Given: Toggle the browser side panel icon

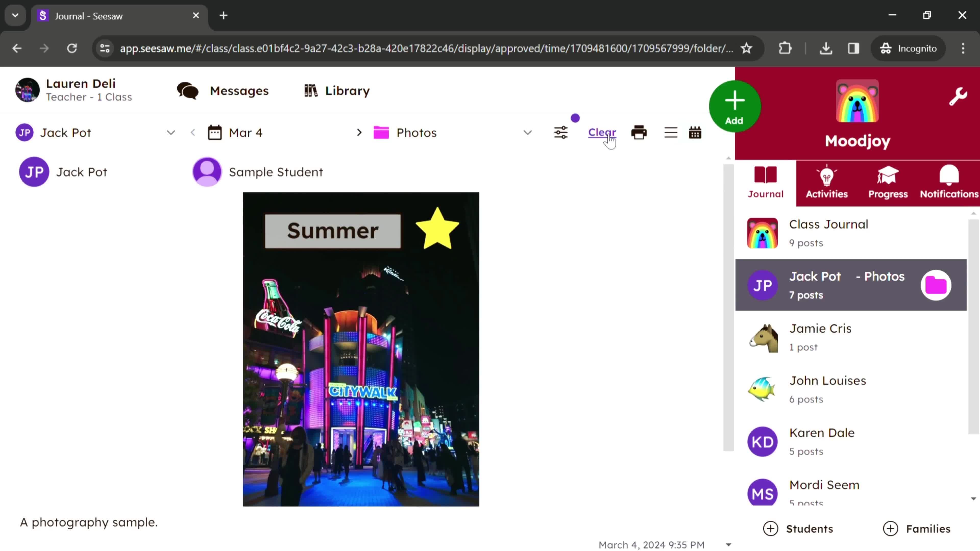Looking at the screenshot, I should (x=853, y=48).
